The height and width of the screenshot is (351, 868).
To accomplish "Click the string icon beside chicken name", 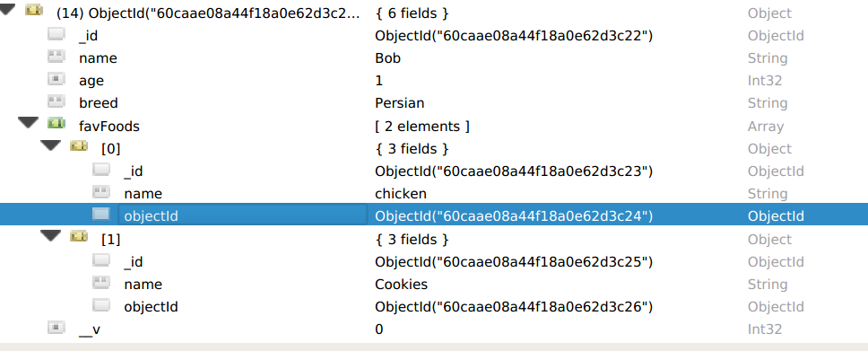I will (x=101, y=191).
